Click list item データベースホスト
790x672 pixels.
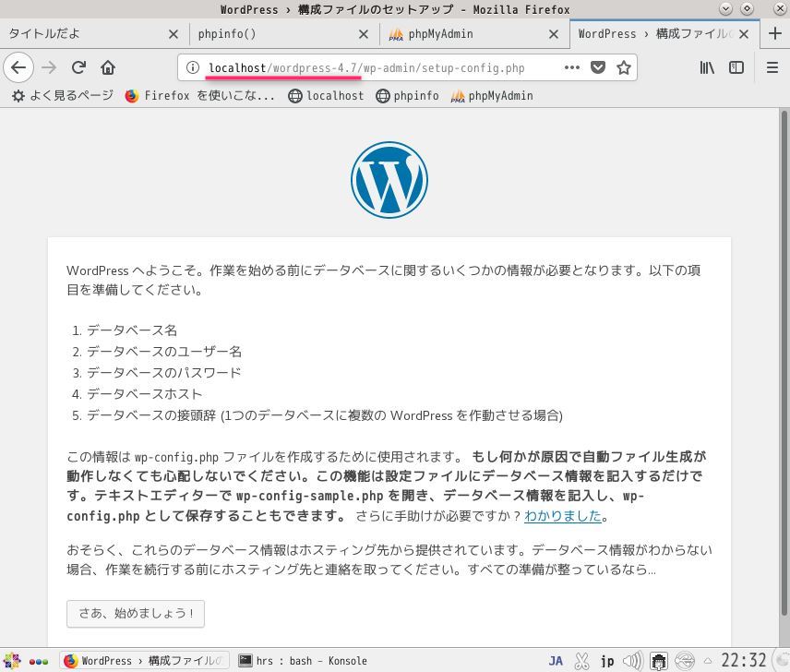pos(145,394)
